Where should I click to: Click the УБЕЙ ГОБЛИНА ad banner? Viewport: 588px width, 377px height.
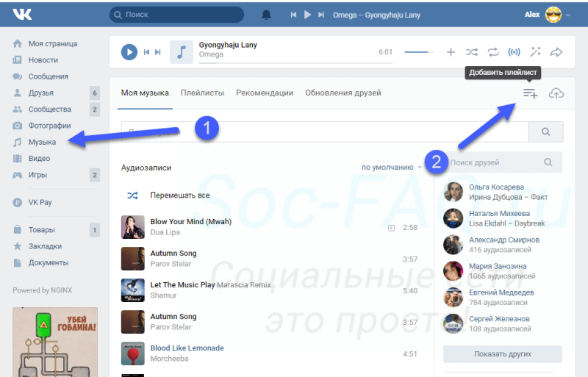[x=55, y=342]
